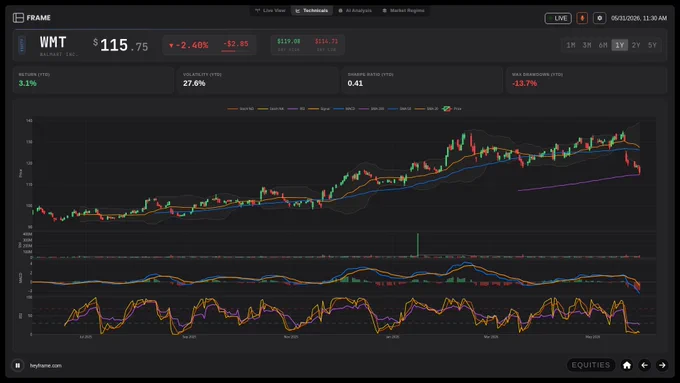Toggle the RSI legend series

click(296, 109)
